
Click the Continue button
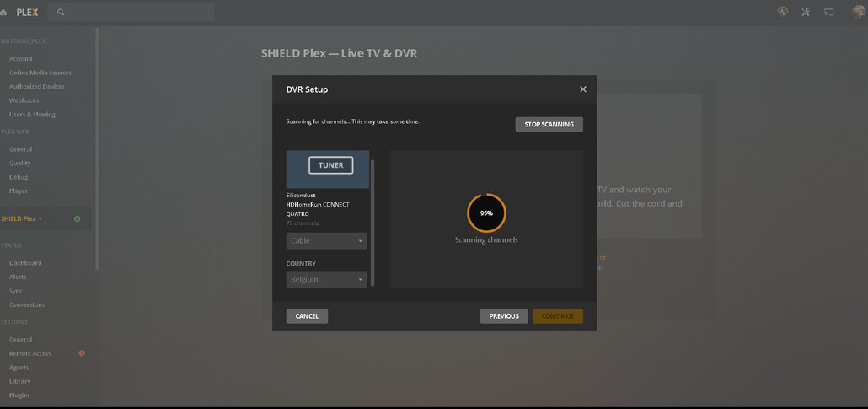coord(557,316)
